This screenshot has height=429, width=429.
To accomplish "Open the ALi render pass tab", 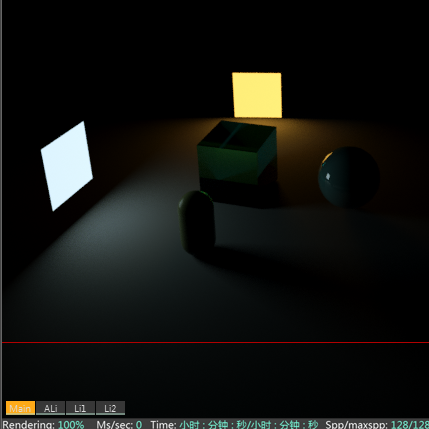I will click(x=50, y=408).
